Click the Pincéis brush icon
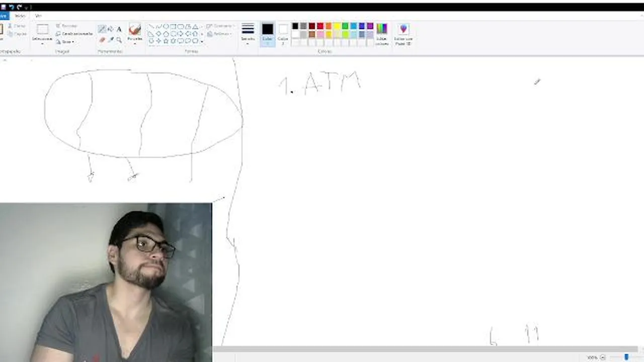 (135, 29)
